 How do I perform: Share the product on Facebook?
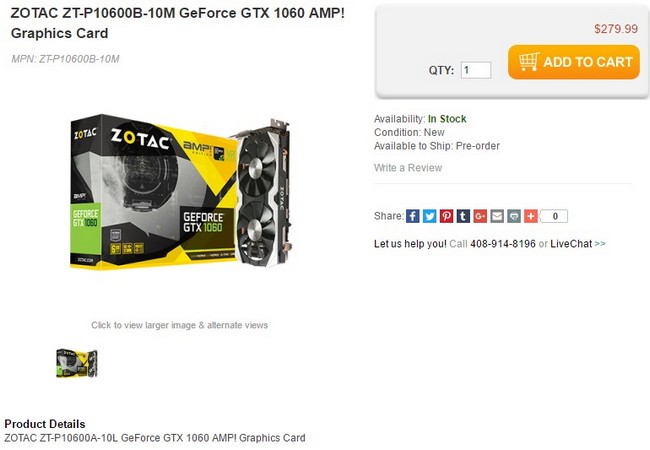coord(412,216)
